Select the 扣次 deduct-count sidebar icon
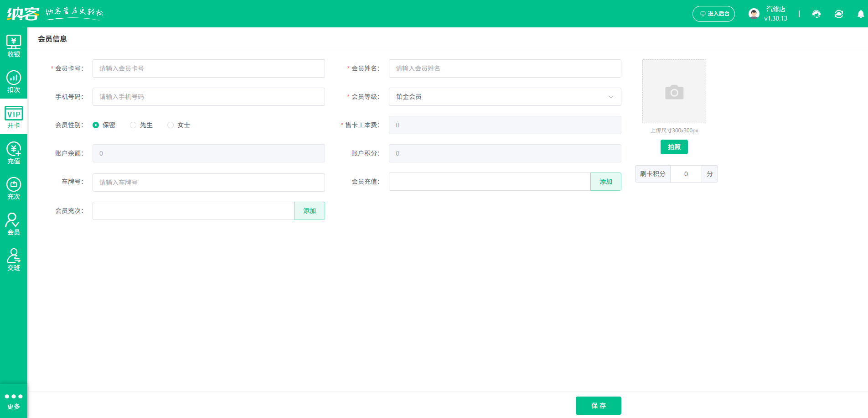 click(x=14, y=82)
